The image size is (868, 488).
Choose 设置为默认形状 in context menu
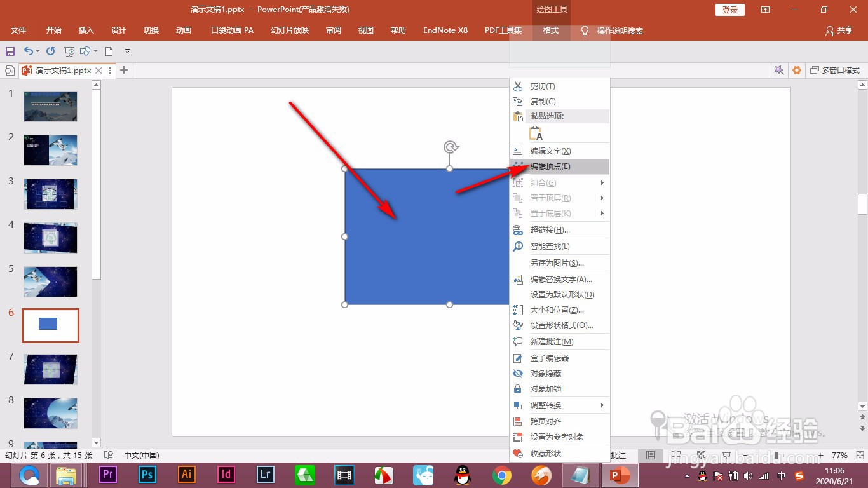pos(560,295)
